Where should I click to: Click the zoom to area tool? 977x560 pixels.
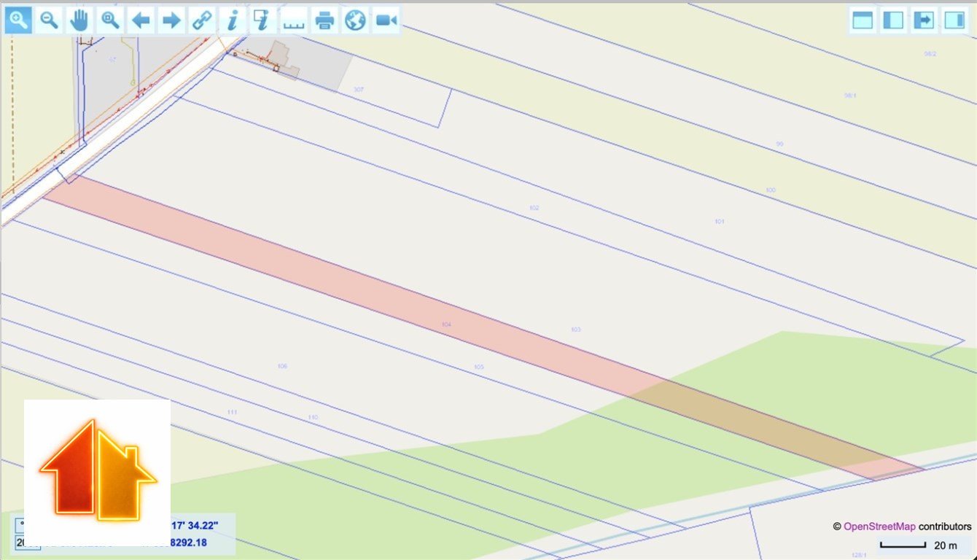point(110,20)
